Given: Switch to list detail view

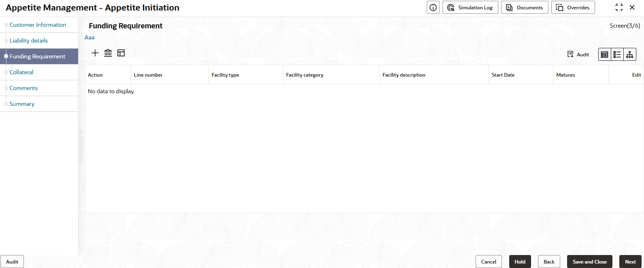Looking at the screenshot, I should coord(617,54).
